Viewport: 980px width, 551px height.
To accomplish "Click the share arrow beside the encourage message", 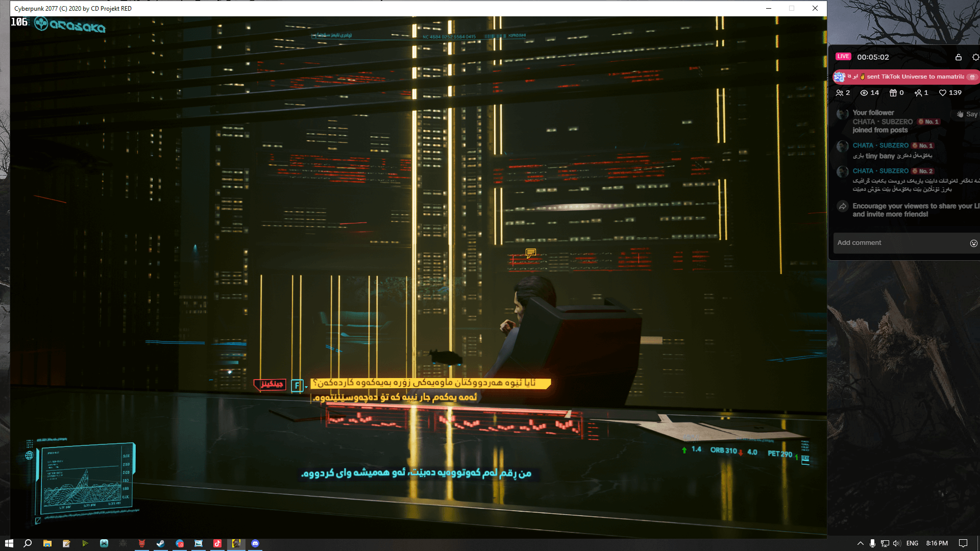I will [x=843, y=206].
